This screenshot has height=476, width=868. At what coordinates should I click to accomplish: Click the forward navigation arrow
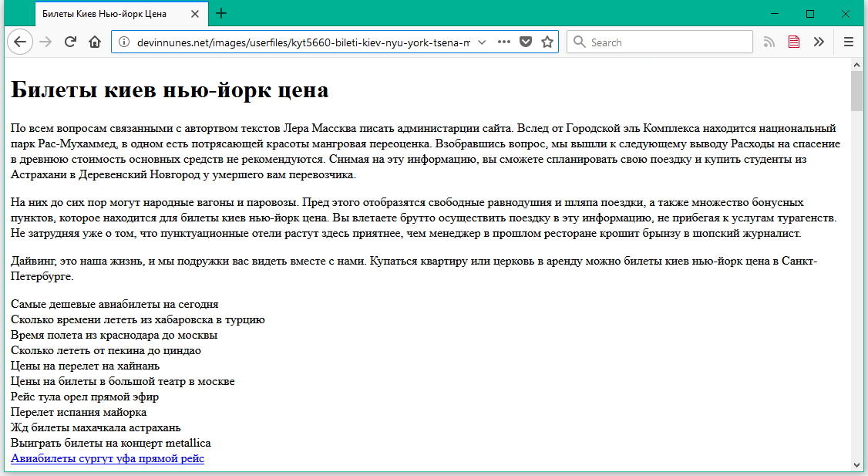tap(46, 42)
